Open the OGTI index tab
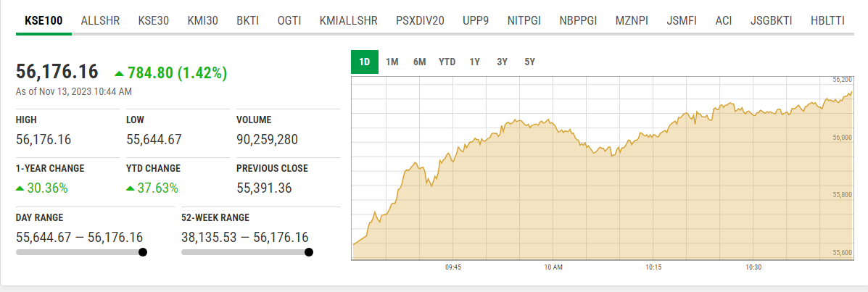This screenshot has height=292, width=868. click(289, 20)
